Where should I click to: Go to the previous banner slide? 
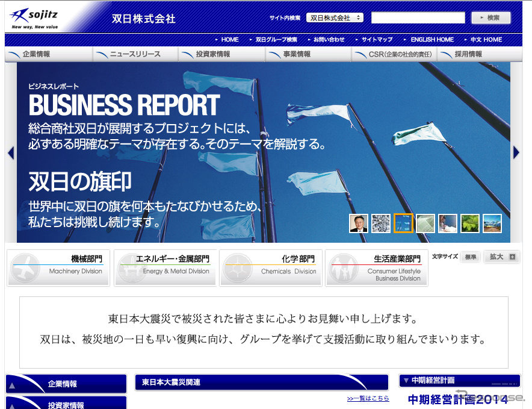pyautogui.click(x=10, y=153)
